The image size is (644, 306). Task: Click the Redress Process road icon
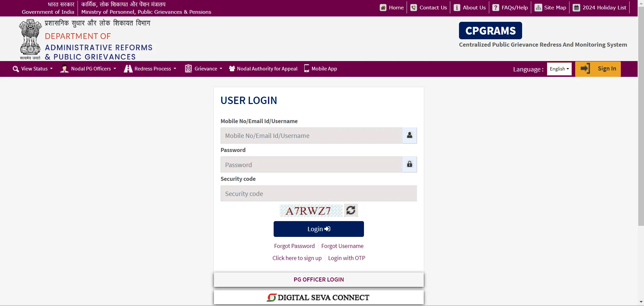point(128,69)
